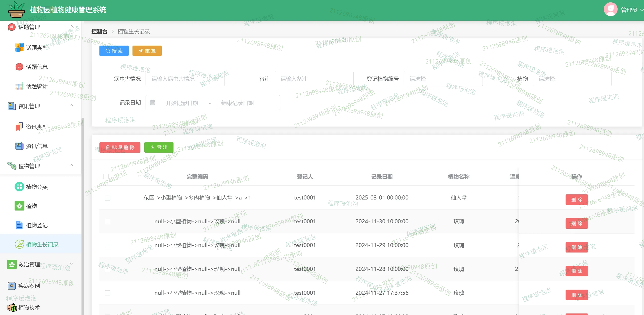
Task: Click the potted plant logo icon
Action: (16, 10)
